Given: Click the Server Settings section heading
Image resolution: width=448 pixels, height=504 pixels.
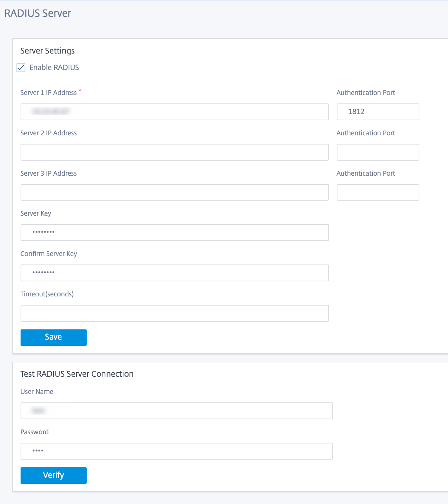Looking at the screenshot, I should pos(47,51).
